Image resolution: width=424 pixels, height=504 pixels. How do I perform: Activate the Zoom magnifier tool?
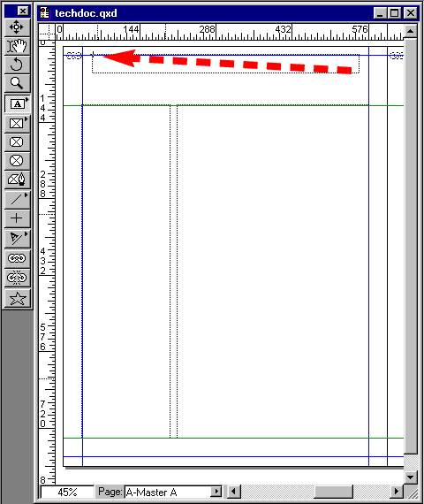pyautogui.click(x=18, y=83)
